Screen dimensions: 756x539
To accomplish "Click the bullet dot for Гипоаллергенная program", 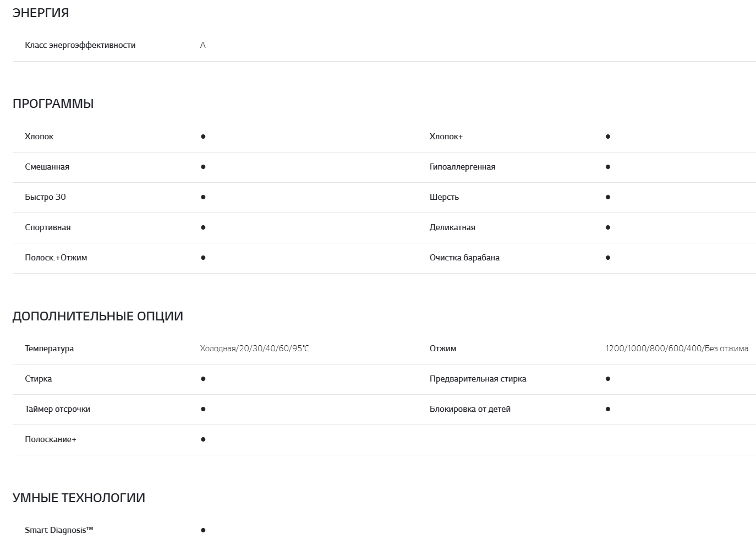I will 608,167.
